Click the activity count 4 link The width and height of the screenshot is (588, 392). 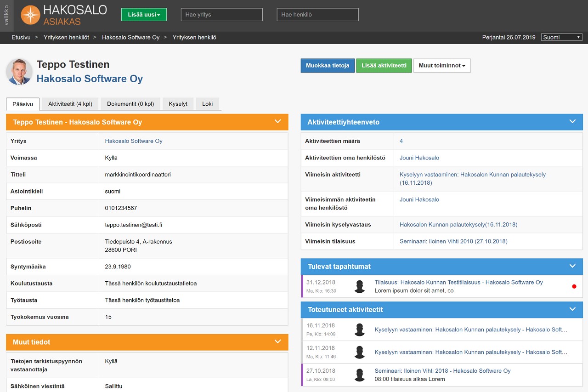401,141
